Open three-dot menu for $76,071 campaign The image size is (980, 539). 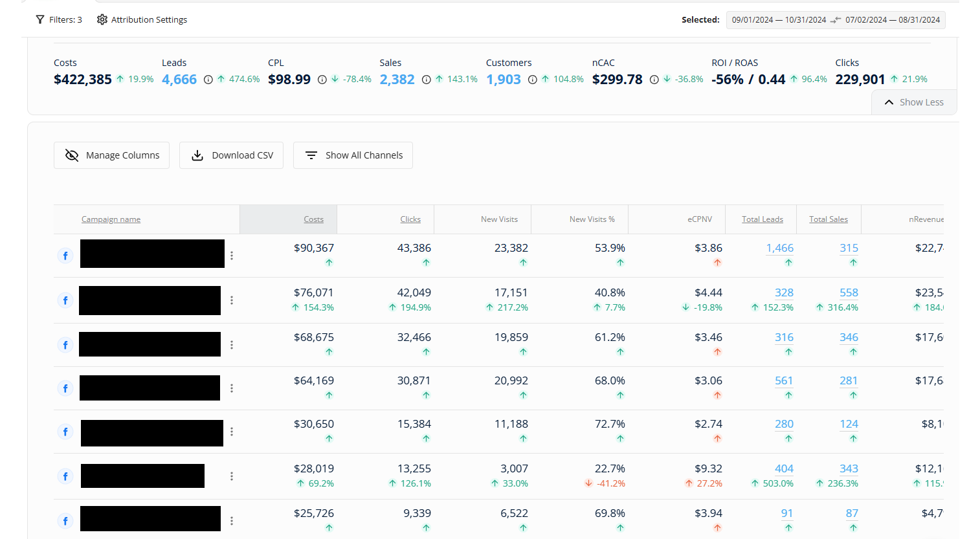pos(232,300)
